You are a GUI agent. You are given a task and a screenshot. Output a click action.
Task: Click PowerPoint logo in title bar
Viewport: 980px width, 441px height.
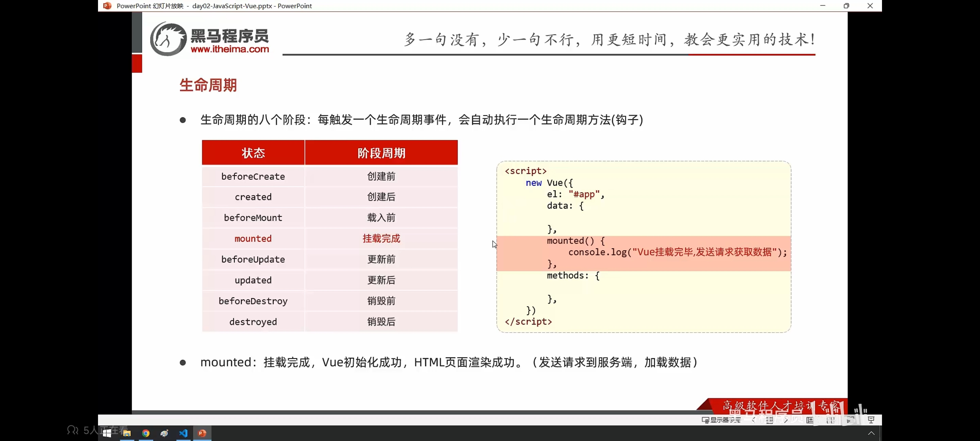[x=107, y=6]
